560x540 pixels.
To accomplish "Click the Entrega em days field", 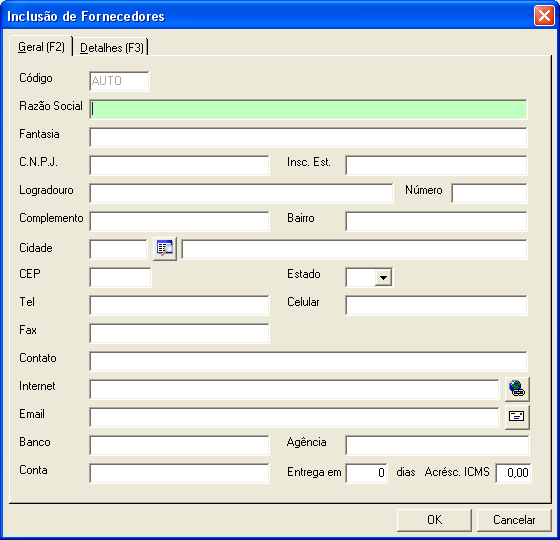I will tap(366, 473).
